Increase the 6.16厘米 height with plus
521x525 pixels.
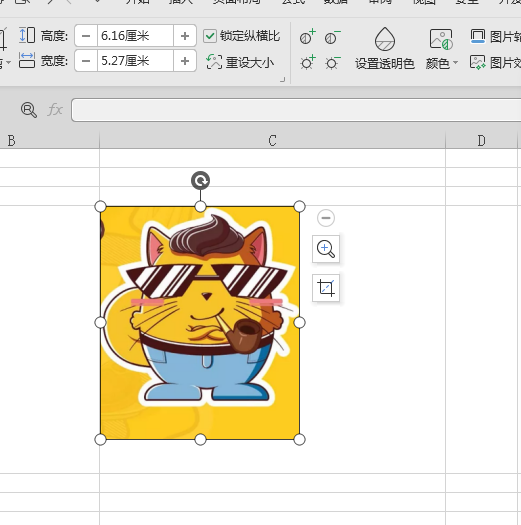[x=184, y=35]
